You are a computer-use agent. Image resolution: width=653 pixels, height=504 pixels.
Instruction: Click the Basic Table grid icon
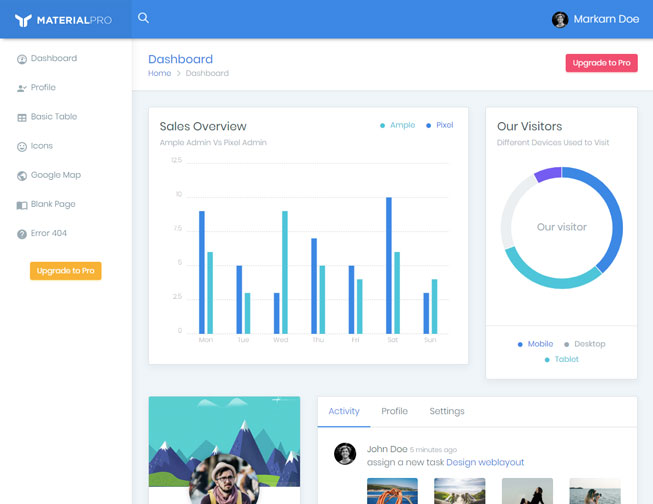(22, 117)
